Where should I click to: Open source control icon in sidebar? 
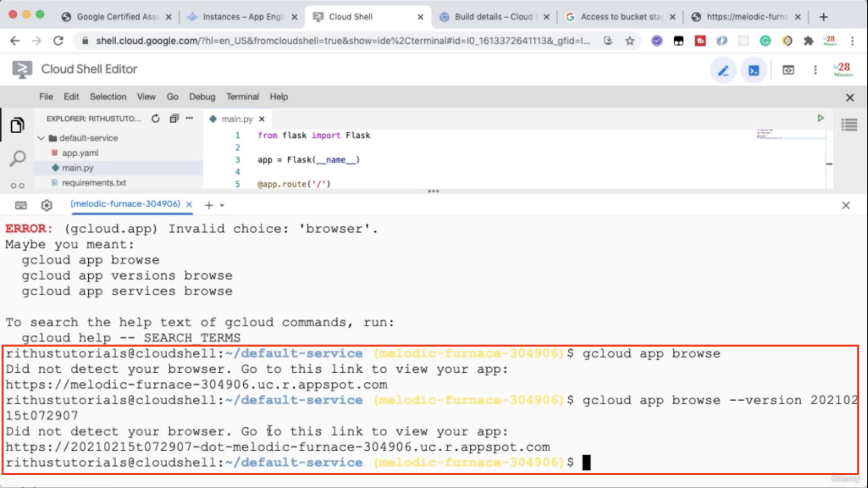coord(17,185)
